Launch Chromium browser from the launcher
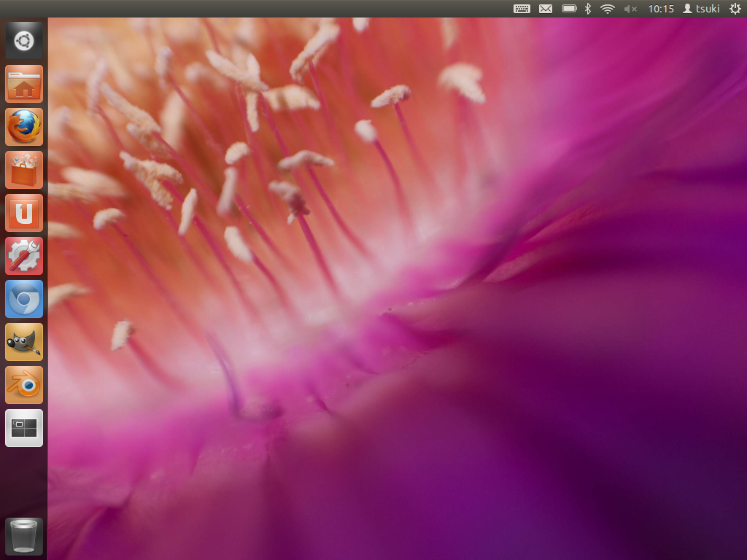Screen dimensions: 747x560 [24, 299]
